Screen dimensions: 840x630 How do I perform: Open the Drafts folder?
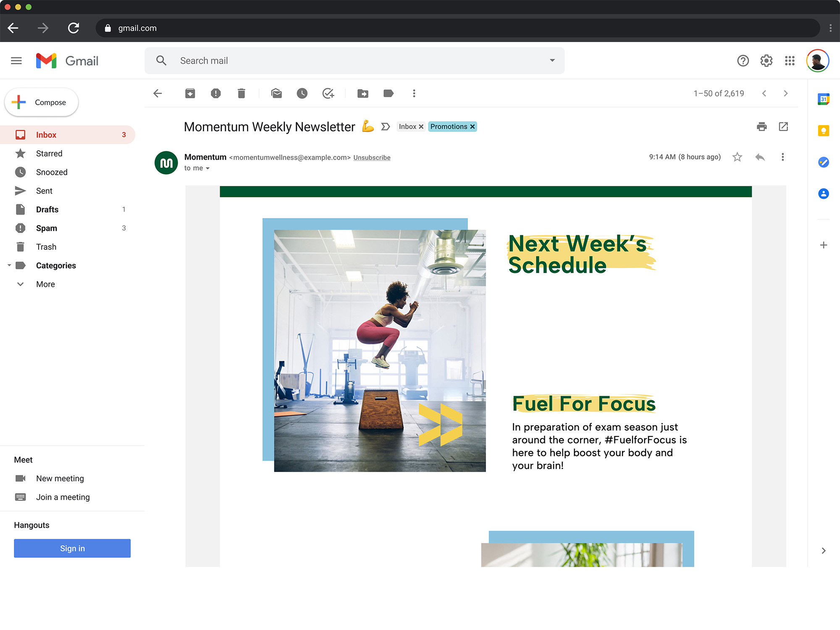tap(47, 210)
